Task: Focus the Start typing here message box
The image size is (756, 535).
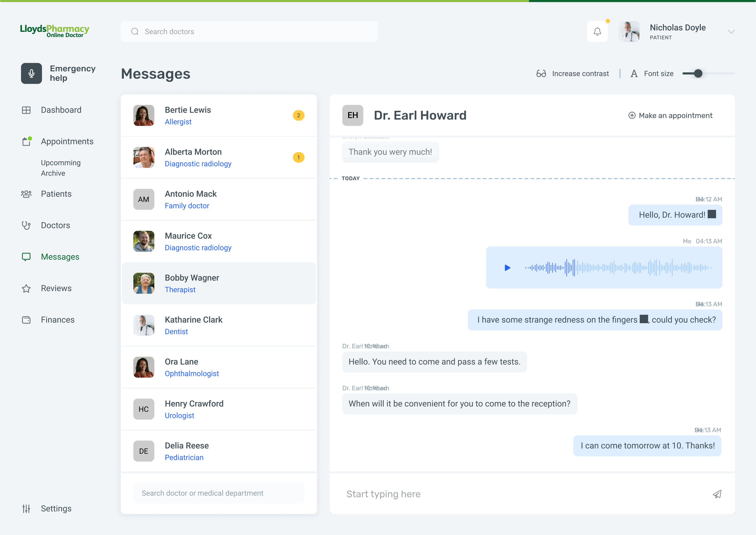Action: (x=524, y=494)
